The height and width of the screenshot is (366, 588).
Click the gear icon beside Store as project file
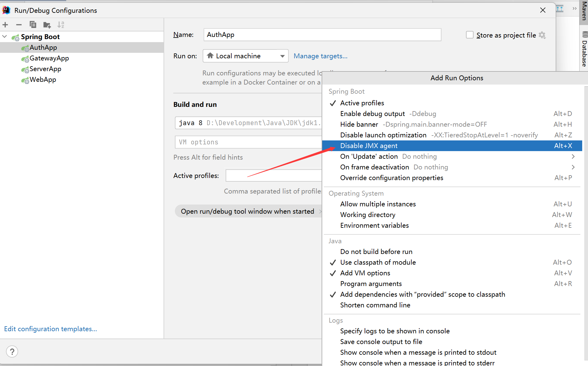(542, 35)
